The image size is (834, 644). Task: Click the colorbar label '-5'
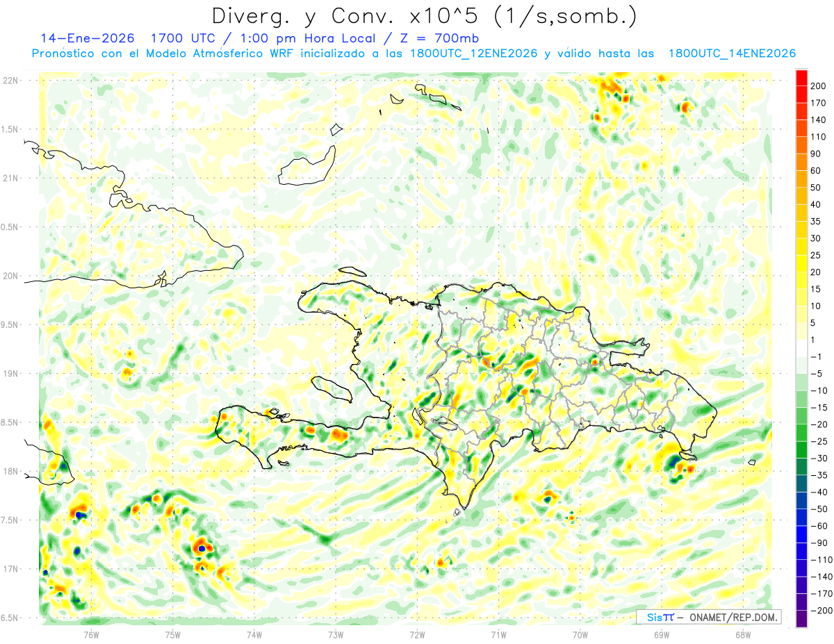coord(817,374)
